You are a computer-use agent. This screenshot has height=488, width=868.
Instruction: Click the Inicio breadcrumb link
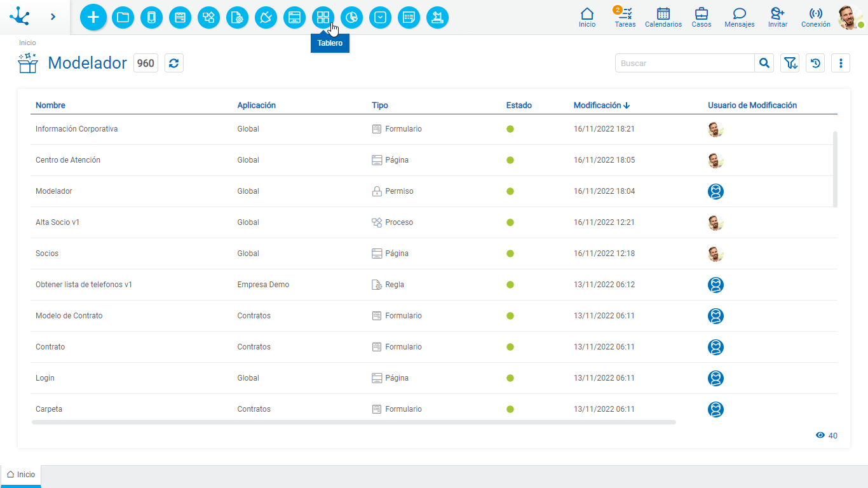pyautogui.click(x=27, y=43)
